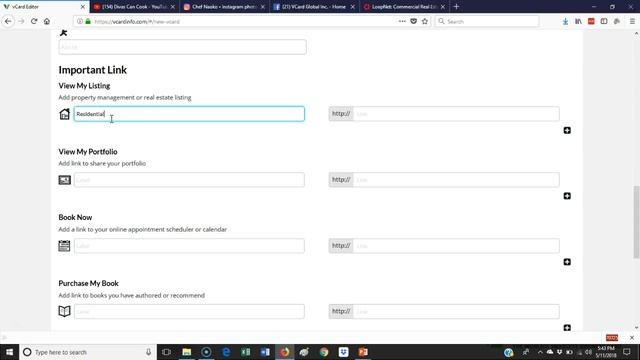Click the View My Portfolio label field

189,180
